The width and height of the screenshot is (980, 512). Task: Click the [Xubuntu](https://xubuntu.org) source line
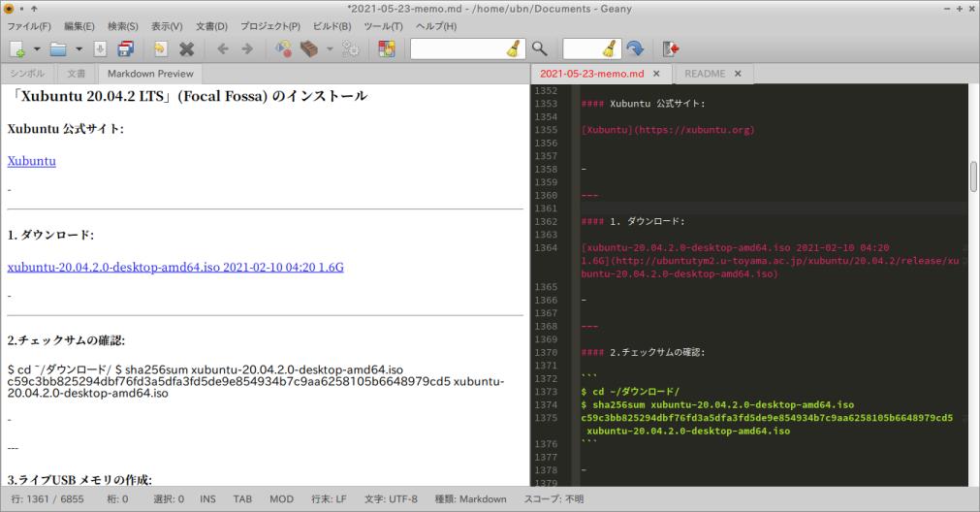(x=668, y=130)
